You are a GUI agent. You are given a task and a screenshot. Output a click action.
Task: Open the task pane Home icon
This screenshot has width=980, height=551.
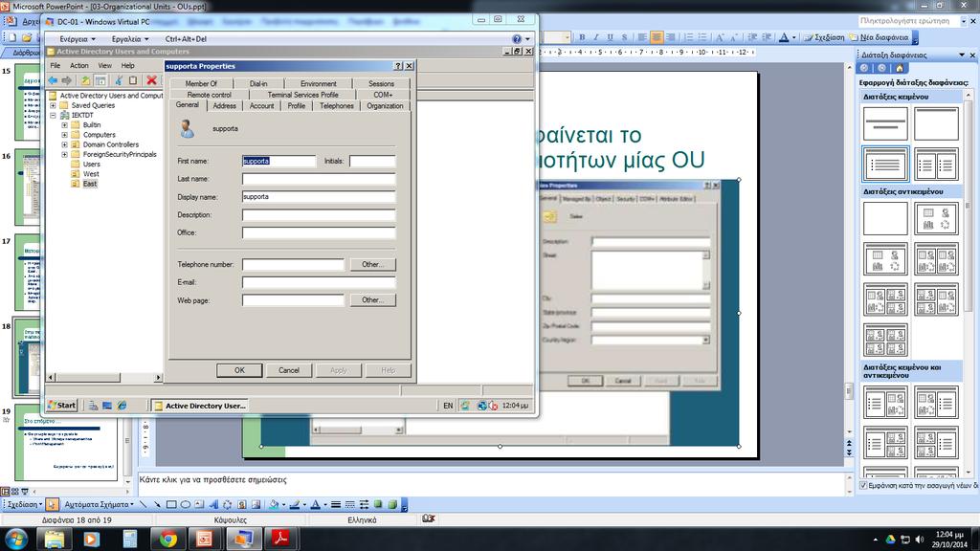click(900, 68)
